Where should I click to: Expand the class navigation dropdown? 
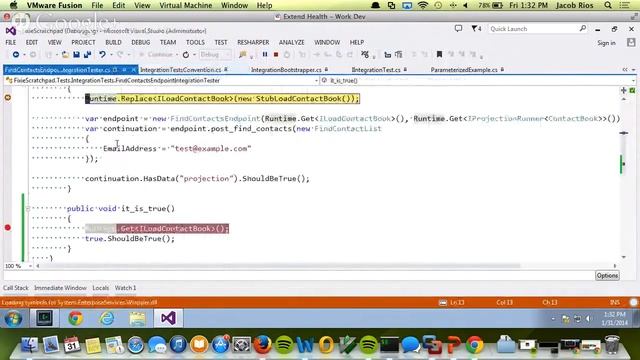tap(316, 81)
